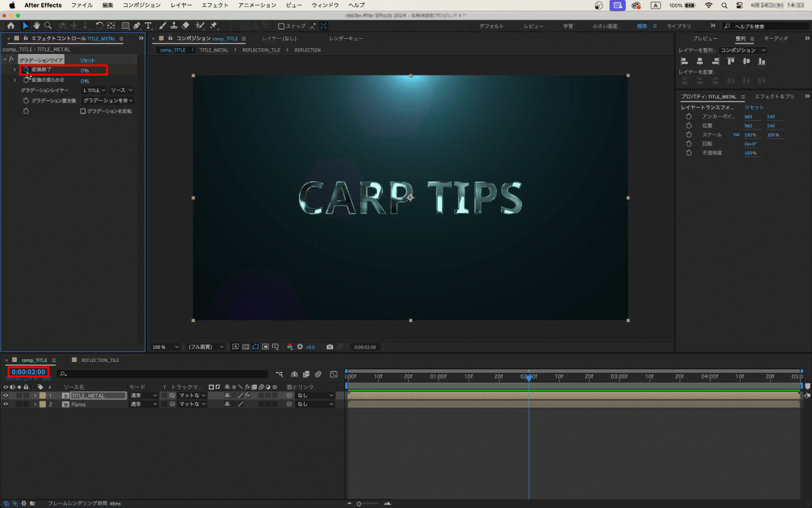Enable frame blending icon in timeline

click(x=306, y=374)
